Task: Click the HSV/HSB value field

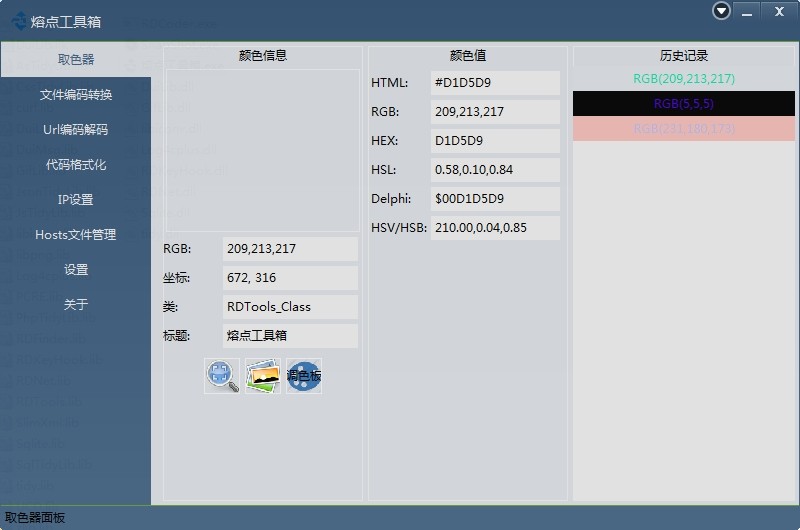Action: point(495,228)
